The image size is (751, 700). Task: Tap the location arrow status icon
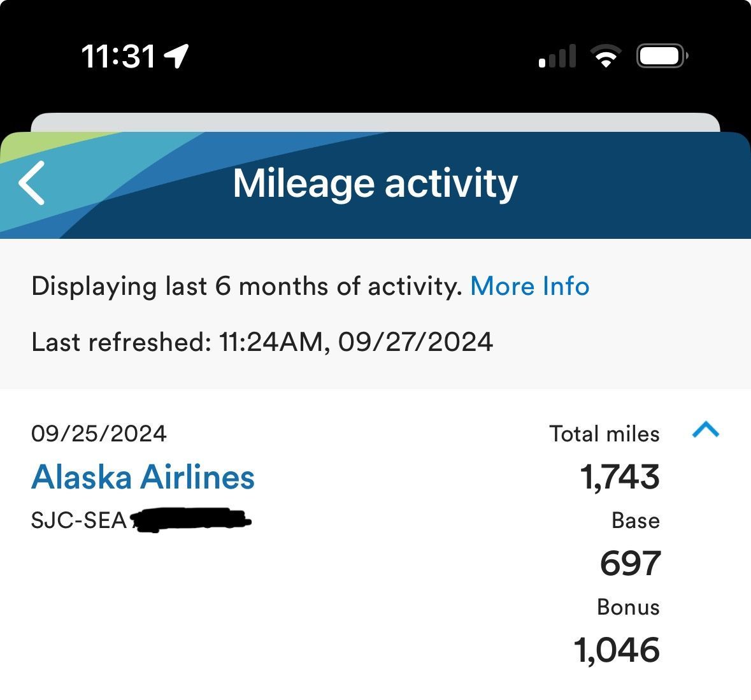coord(176,56)
